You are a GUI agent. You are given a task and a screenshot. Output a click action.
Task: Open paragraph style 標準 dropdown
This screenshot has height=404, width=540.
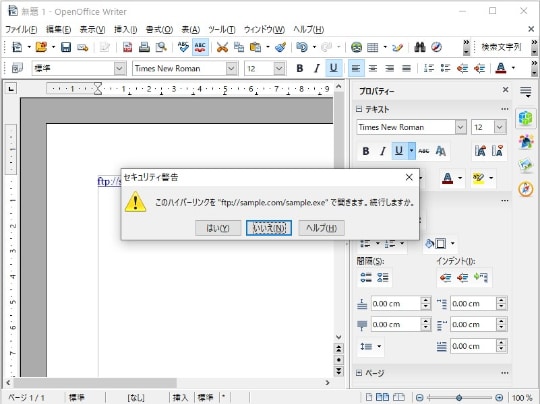tap(120, 69)
